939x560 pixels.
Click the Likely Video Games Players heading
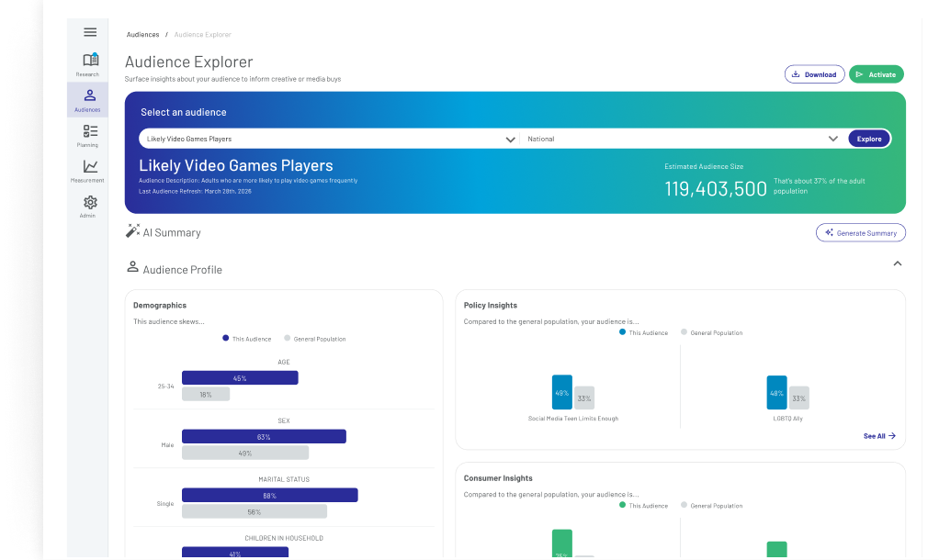coord(235,165)
